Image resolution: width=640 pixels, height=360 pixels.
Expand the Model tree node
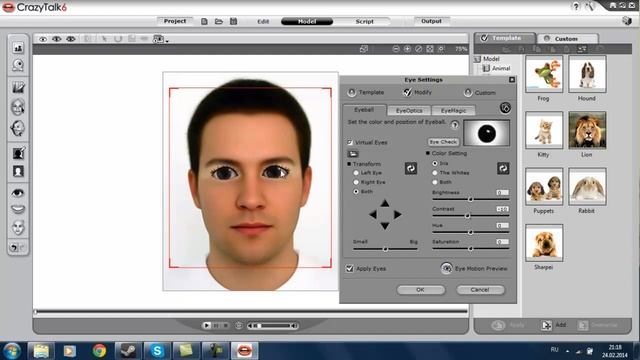coord(477,59)
